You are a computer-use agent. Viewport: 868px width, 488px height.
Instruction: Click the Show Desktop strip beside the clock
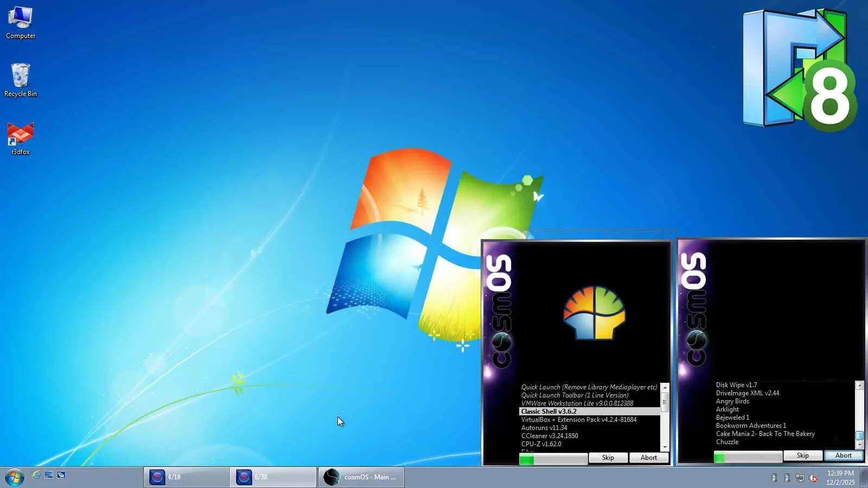click(x=864, y=477)
